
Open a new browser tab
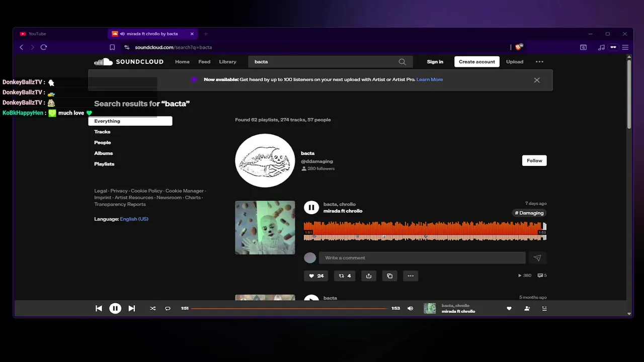click(205, 34)
